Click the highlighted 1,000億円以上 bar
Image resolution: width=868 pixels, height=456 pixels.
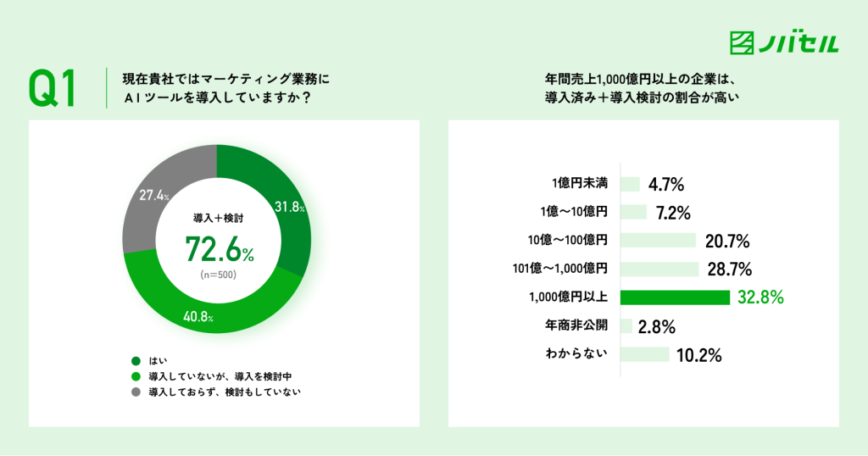[x=675, y=298]
